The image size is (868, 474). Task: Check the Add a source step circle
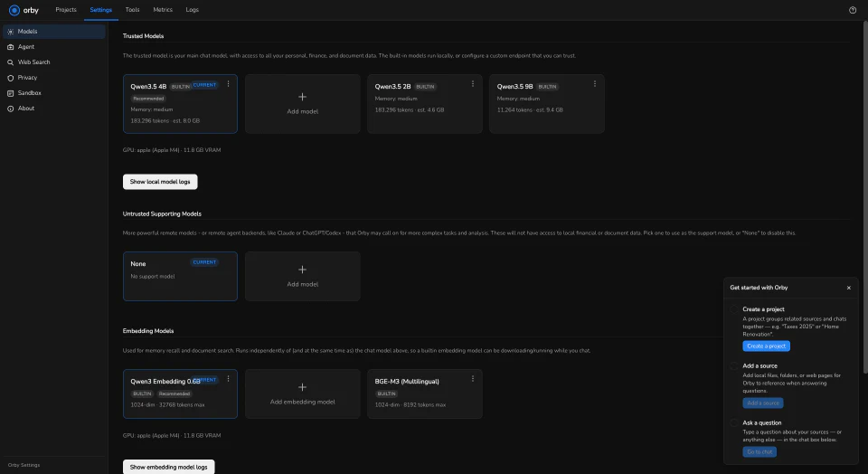point(734,366)
